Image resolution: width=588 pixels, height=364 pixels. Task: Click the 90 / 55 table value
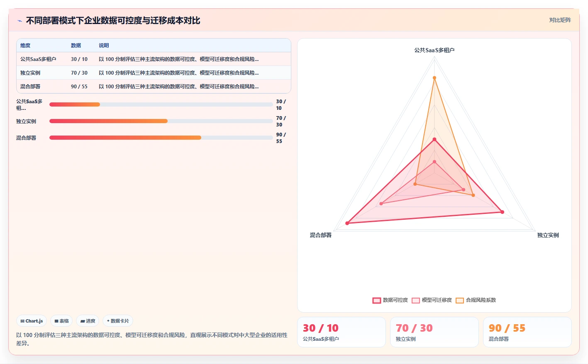pyautogui.click(x=79, y=87)
